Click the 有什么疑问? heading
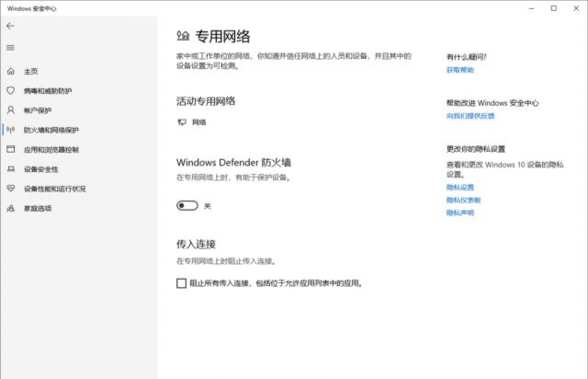 tap(466, 57)
